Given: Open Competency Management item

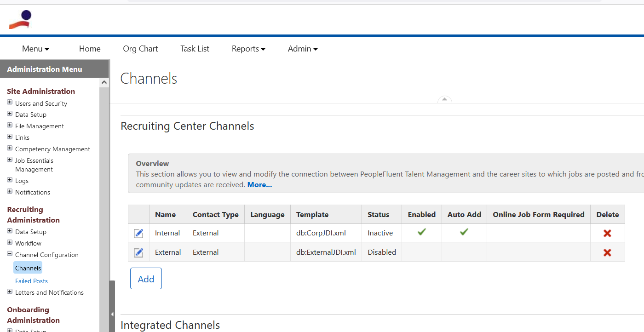Looking at the screenshot, I should point(52,149).
